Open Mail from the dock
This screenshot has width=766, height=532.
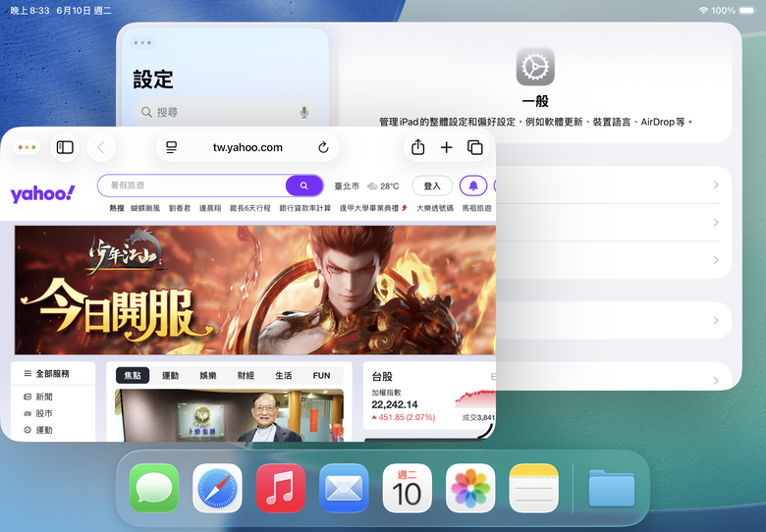point(344,488)
